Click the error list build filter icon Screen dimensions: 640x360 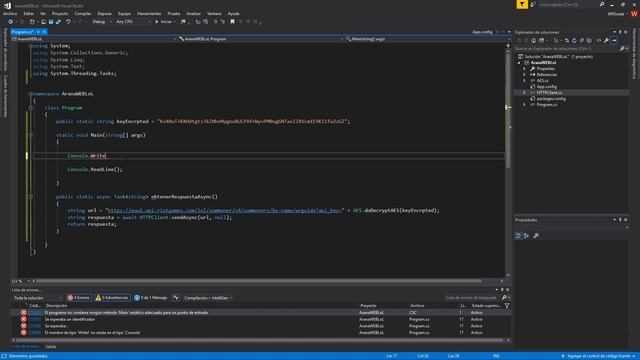pos(176,298)
